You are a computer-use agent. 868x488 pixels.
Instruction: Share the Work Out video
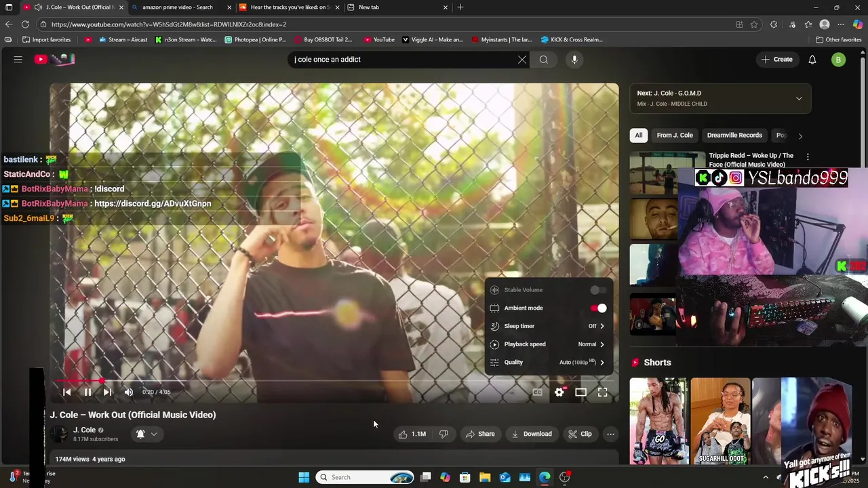tap(480, 434)
